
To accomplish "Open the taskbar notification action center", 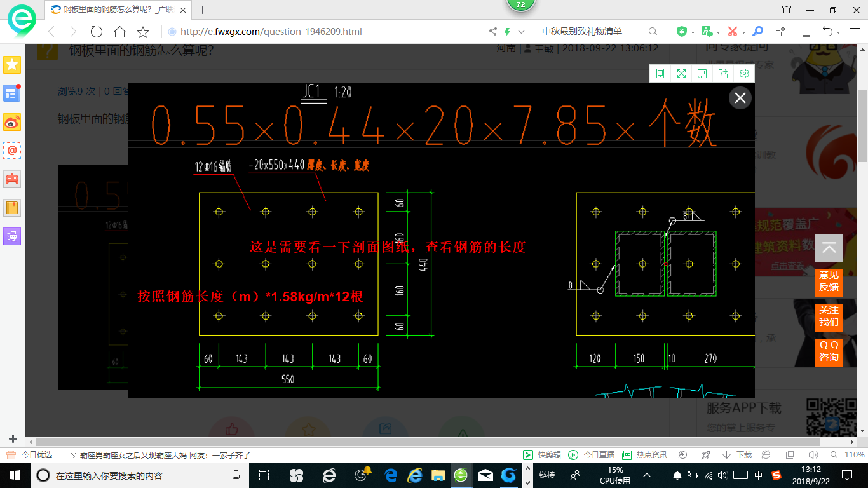I will pos(847,475).
